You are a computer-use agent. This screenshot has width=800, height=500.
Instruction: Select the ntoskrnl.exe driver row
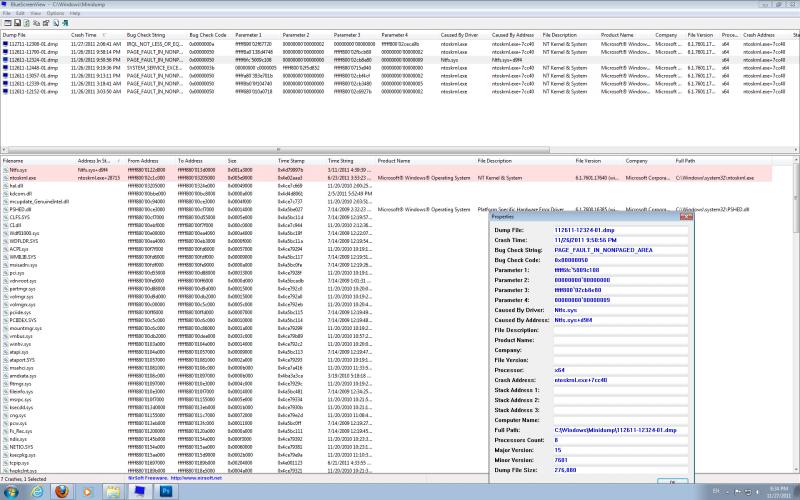coord(386,178)
